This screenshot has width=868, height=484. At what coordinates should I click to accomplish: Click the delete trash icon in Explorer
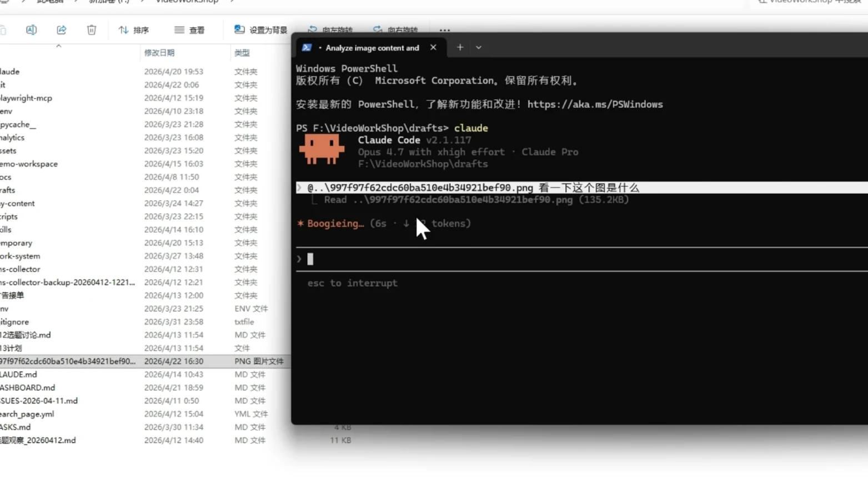92,30
